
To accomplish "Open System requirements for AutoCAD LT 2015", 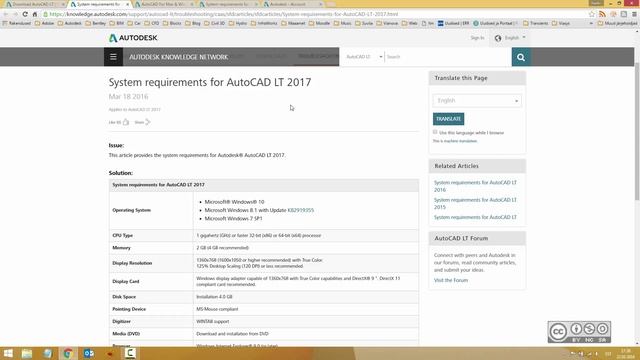I will (x=475, y=203).
